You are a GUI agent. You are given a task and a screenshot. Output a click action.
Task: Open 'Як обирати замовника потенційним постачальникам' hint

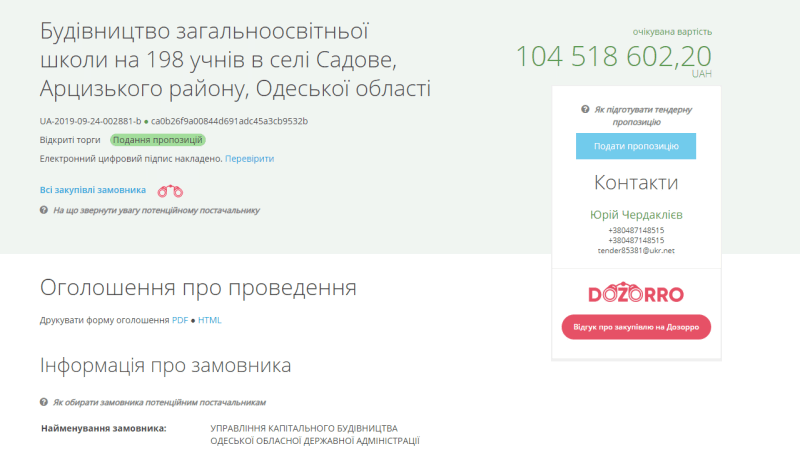159,402
